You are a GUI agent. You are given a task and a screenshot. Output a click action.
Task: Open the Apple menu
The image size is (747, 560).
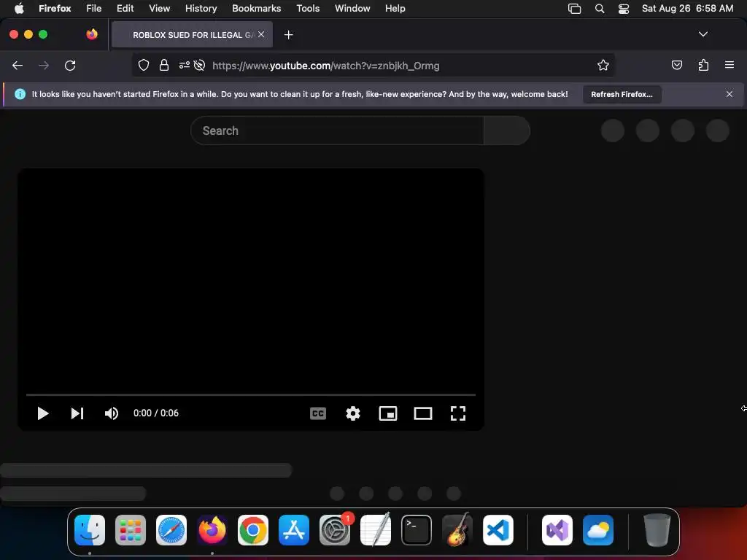(x=19, y=8)
